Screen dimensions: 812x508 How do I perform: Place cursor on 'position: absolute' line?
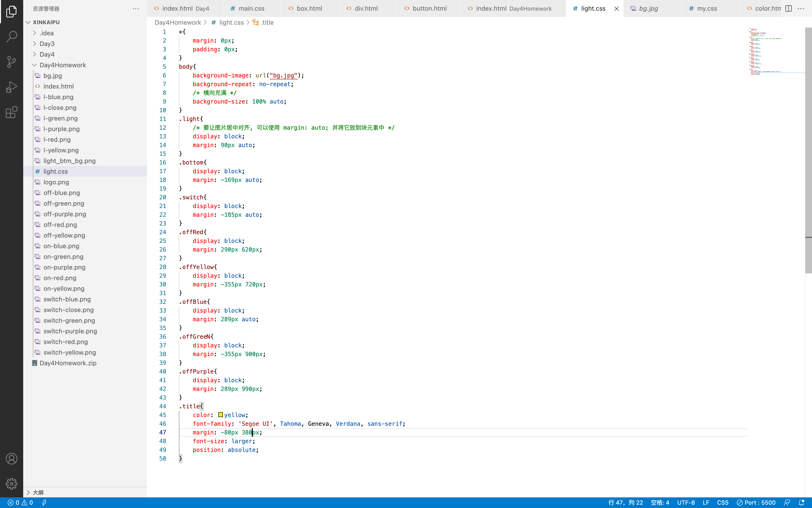(x=225, y=450)
